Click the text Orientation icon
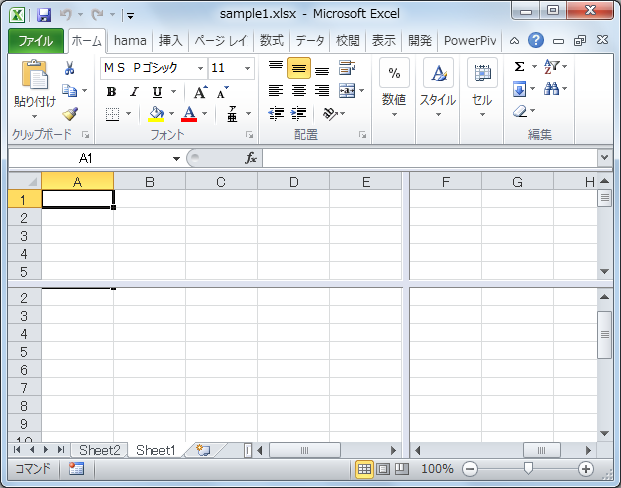The width and height of the screenshot is (621, 488). pos(330,114)
